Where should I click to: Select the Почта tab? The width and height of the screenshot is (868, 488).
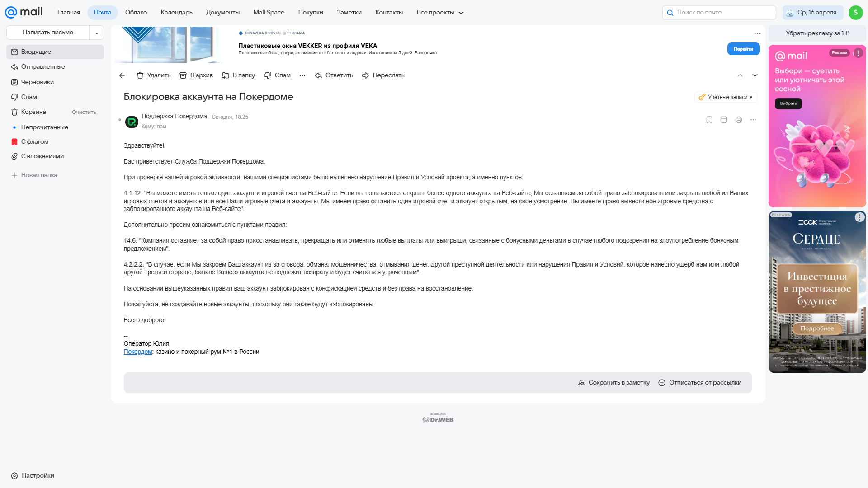click(x=103, y=13)
